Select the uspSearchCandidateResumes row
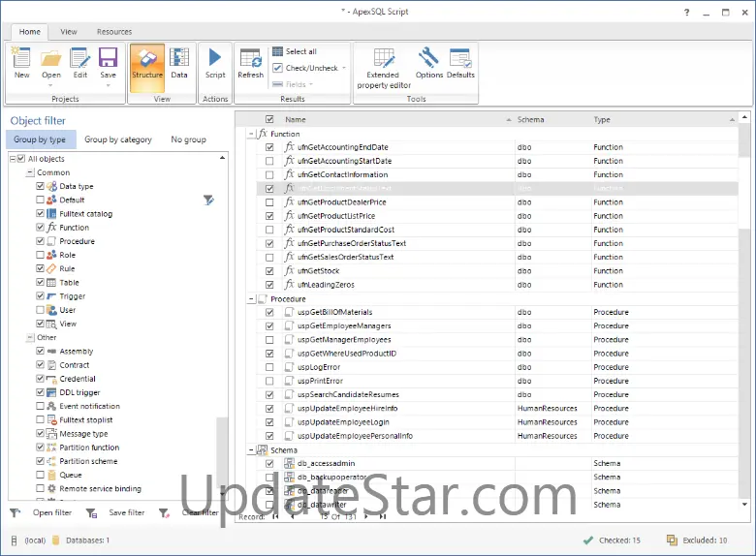The height and width of the screenshot is (556, 756). 496,394
